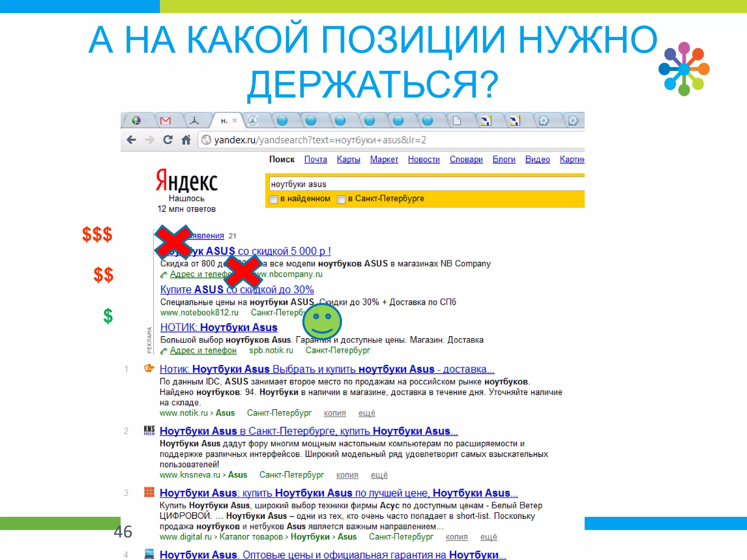The width and height of the screenshot is (747, 560).
Task: Expand 'ещё' under the www.digital.ru result
Action: tap(488, 537)
